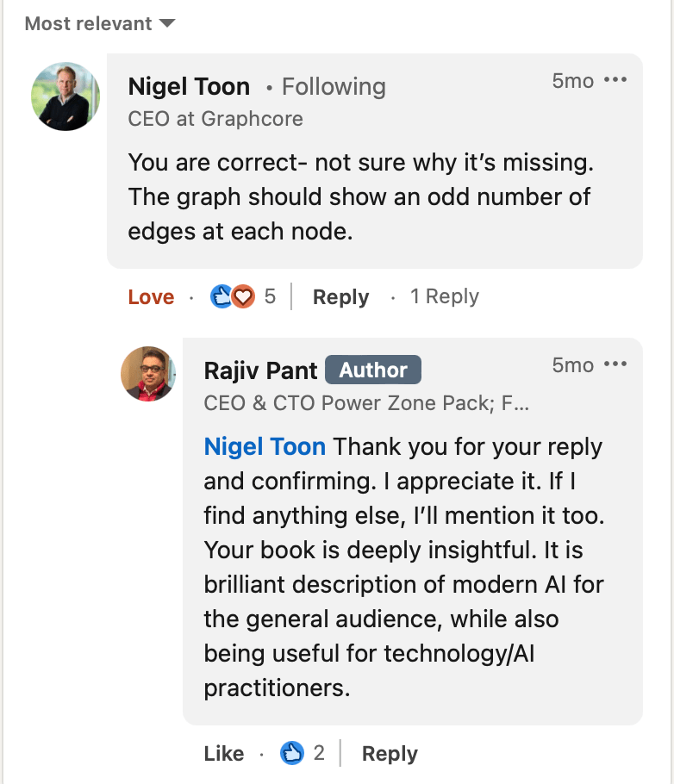Open Nigel Toon's profile name link

[189, 86]
